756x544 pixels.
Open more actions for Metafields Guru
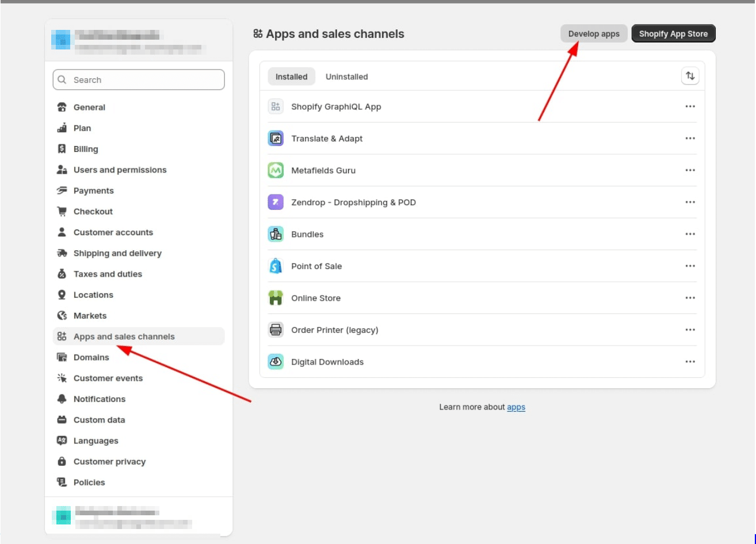(x=690, y=170)
